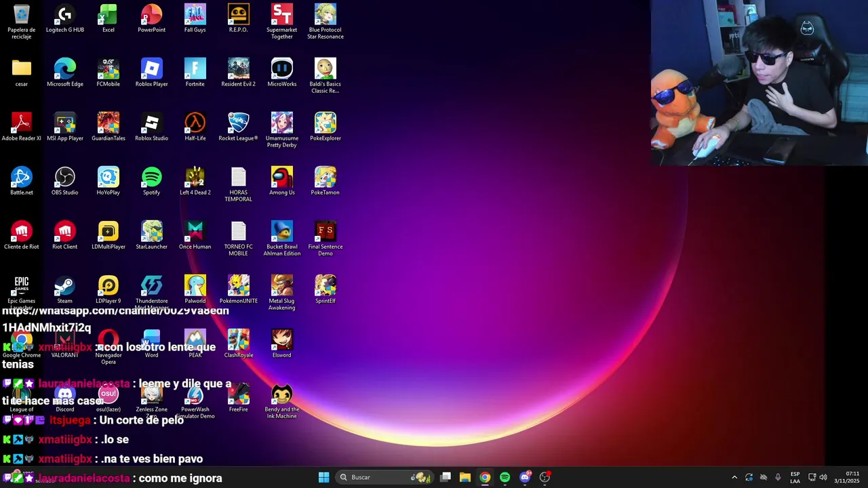Open File Explorer from taskbar

click(x=465, y=477)
